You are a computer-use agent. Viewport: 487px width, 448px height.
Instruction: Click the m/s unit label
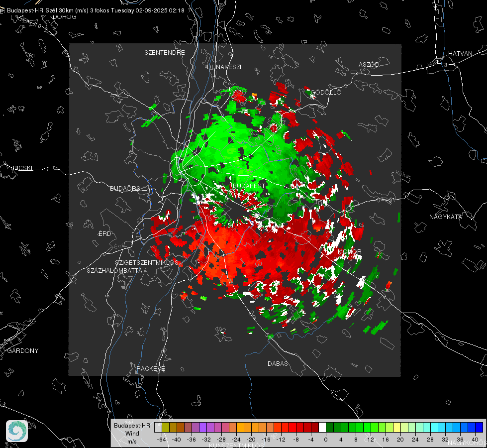[x=132, y=442]
